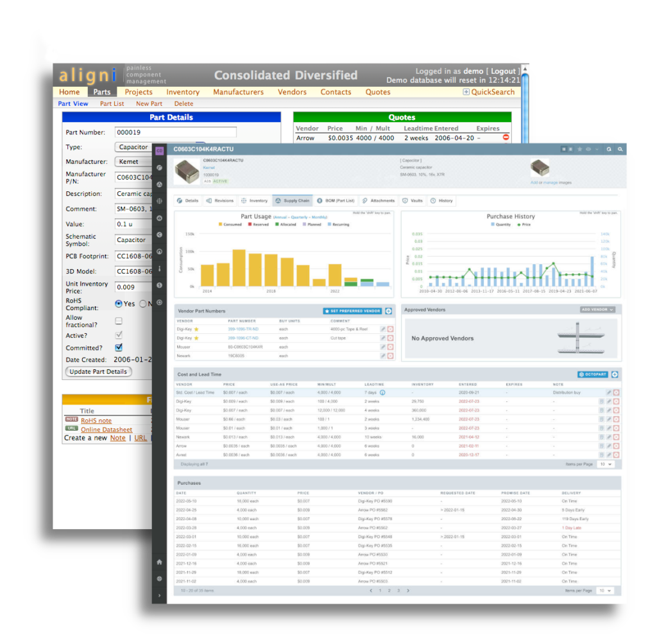Open the Add Vendor dropdown
Screen dimensions: 657x644
[597, 309]
